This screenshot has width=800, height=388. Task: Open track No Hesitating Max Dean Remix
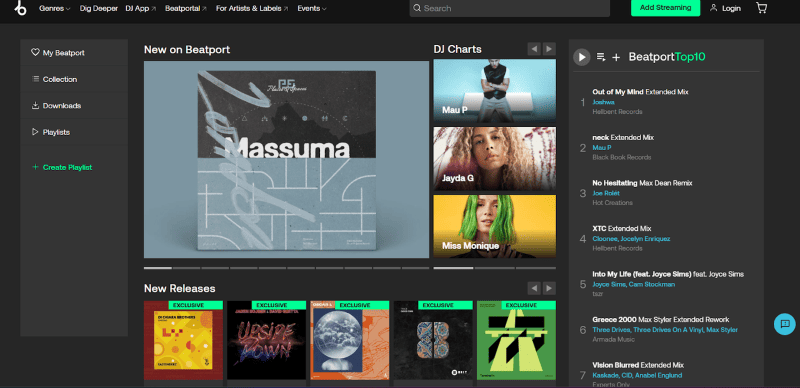point(642,183)
